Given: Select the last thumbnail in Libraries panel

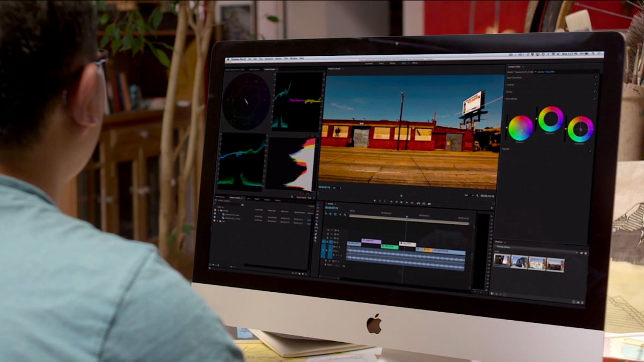Looking at the screenshot, I should coord(555,265).
